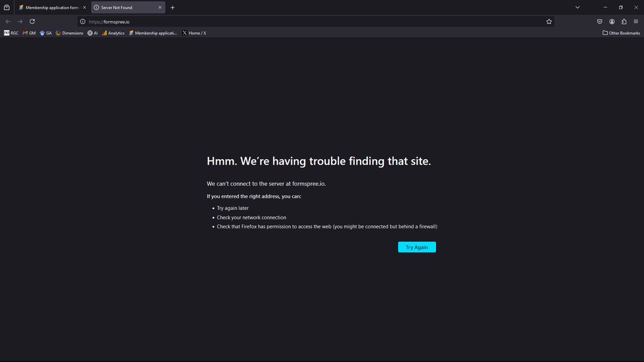Click the "Try again later" bullet
This screenshot has height=362, width=644.
click(x=232, y=208)
